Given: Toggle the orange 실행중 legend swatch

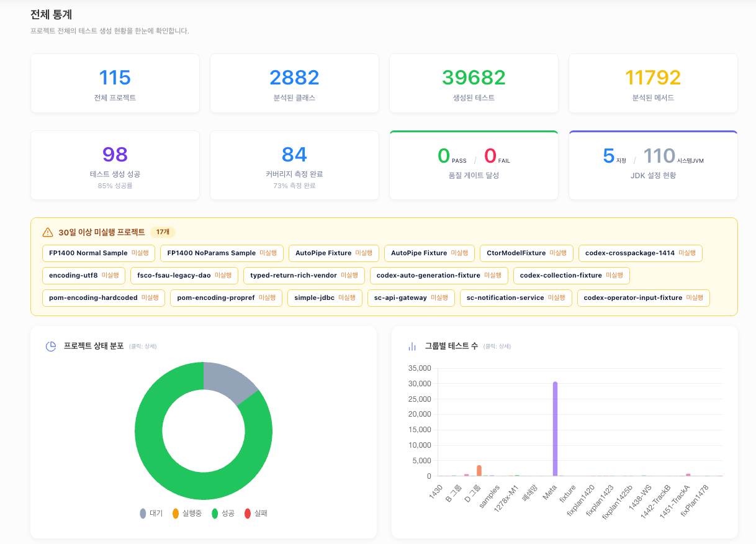Looking at the screenshot, I should click(x=176, y=514).
